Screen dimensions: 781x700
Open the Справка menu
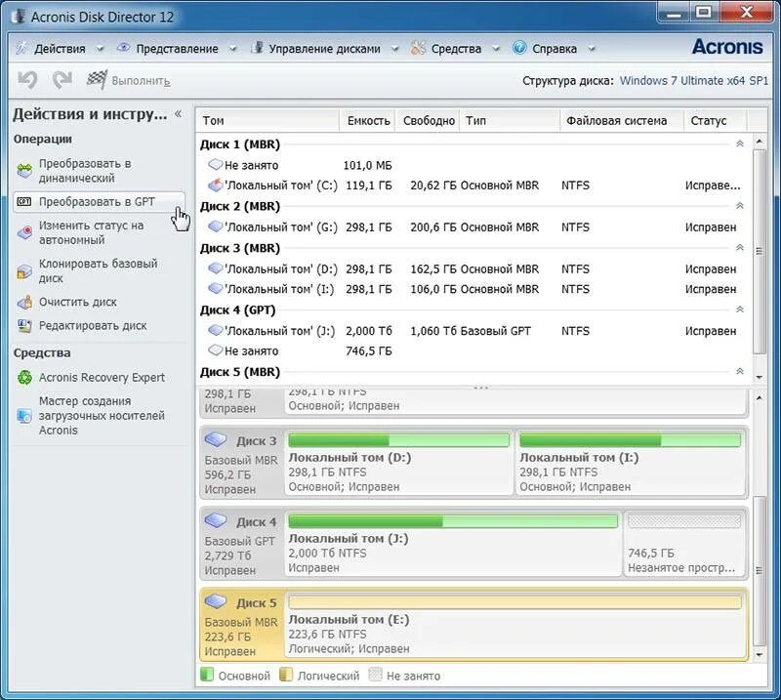(x=555, y=49)
